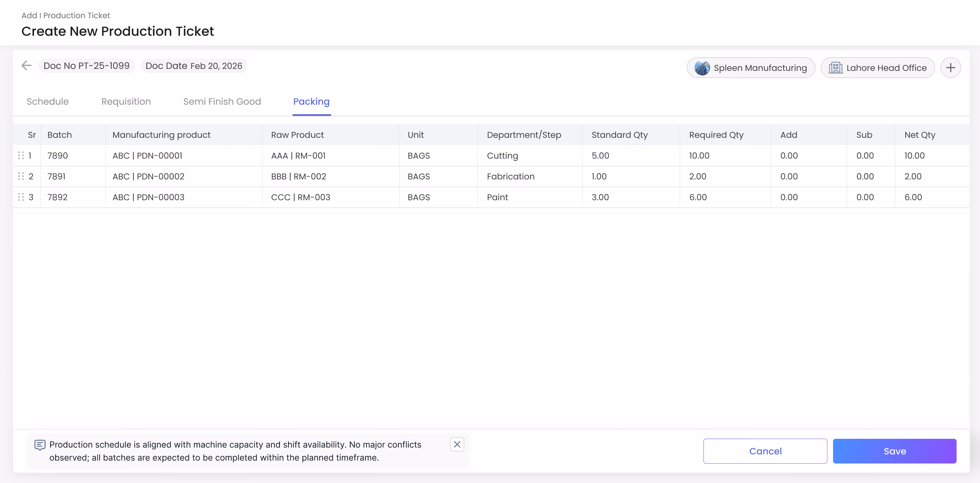Viewport: 980px width, 483px height.
Task: Click the back arrow icon
Action: coord(26,65)
